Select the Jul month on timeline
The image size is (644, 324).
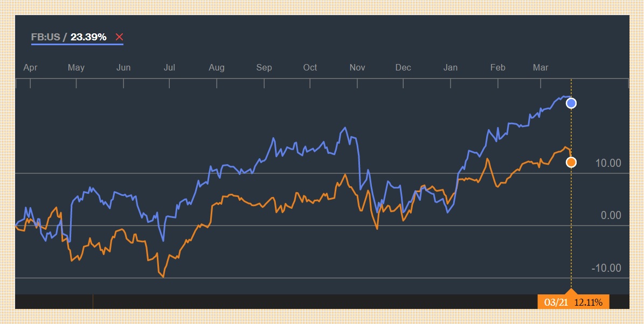[x=169, y=67]
